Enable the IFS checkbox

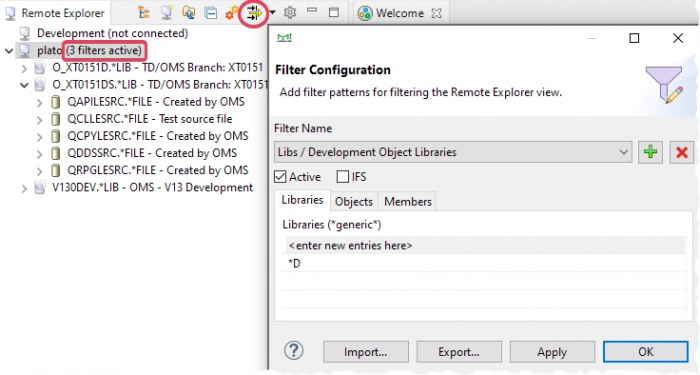pos(342,177)
